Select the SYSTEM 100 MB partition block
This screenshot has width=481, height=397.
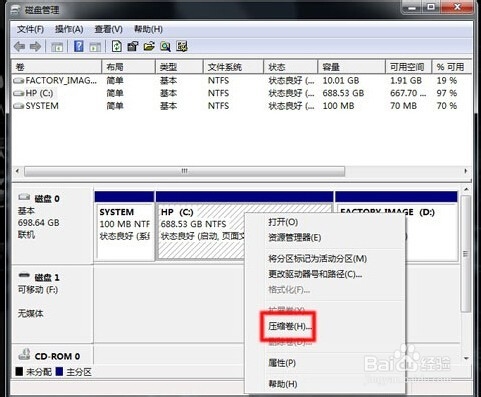pos(124,226)
